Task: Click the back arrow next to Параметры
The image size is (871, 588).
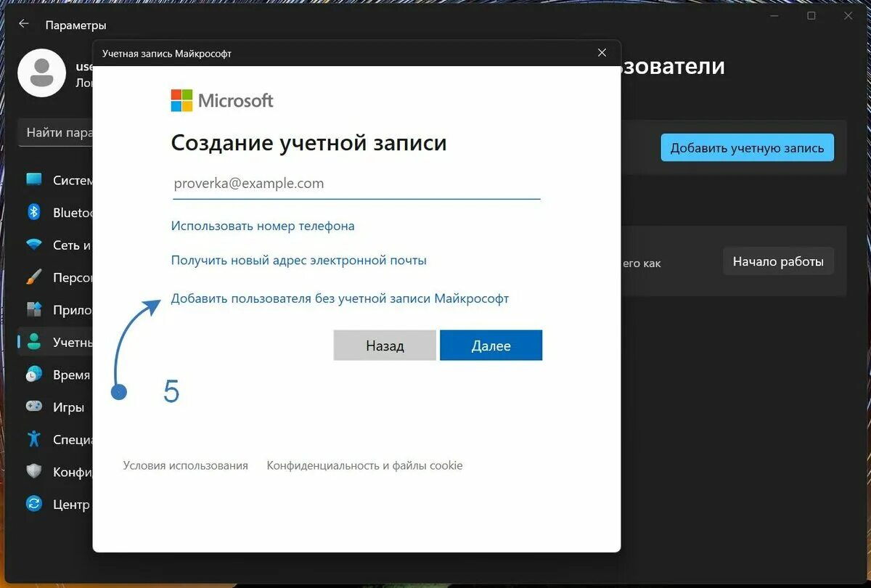Action: pyautogui.click(x=23, y=23)
